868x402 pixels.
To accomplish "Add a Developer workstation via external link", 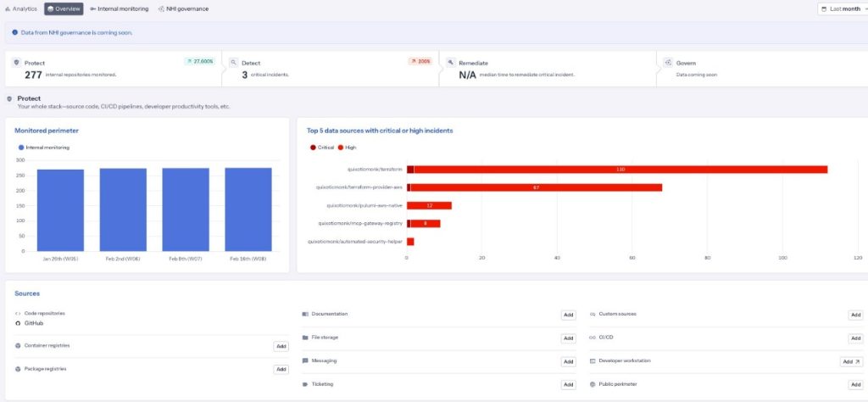I will click(851, 361).
